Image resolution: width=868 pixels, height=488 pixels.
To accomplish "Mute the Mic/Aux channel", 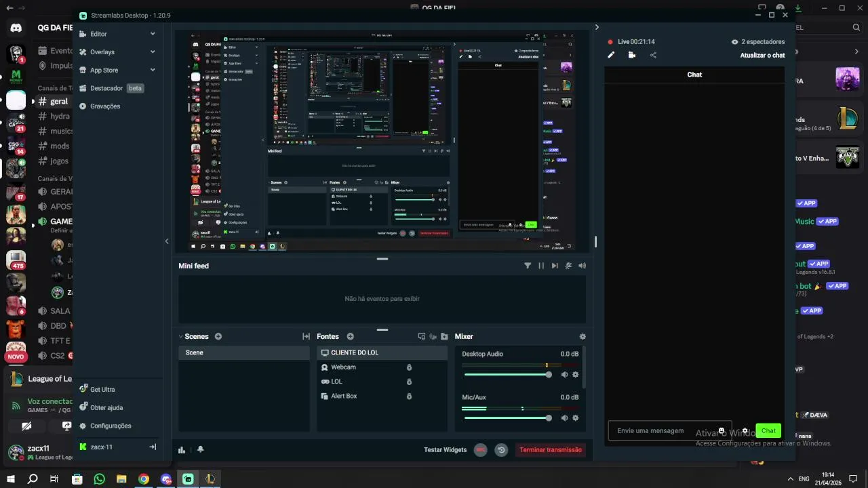I will [x=564, y=418].
